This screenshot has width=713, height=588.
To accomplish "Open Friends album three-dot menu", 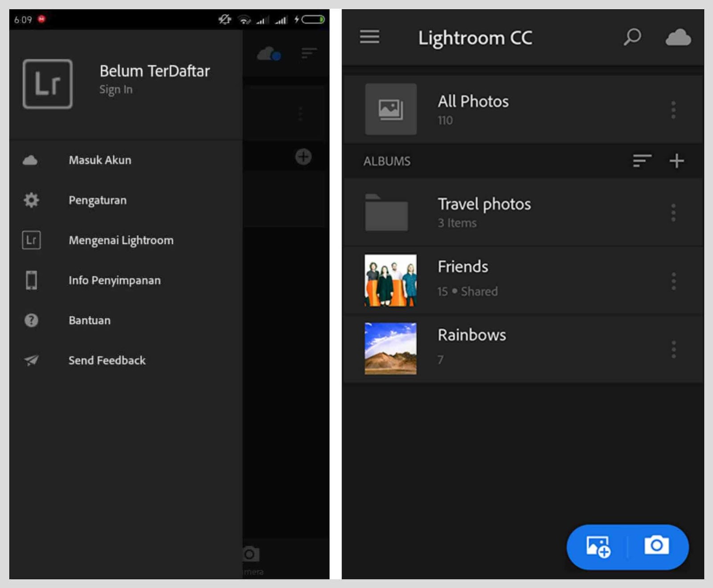I will tap(673, 281).
